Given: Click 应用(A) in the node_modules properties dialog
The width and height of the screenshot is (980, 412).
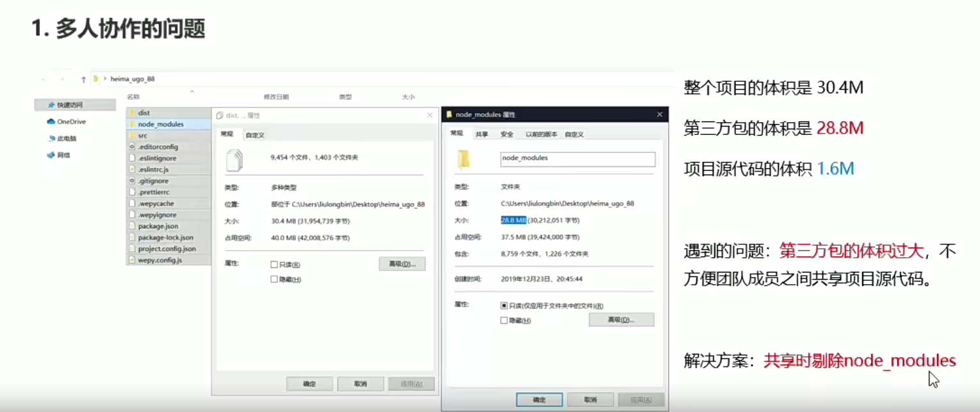Looking at the screenshot, I should pyautogui.click(x=641, y=400).
